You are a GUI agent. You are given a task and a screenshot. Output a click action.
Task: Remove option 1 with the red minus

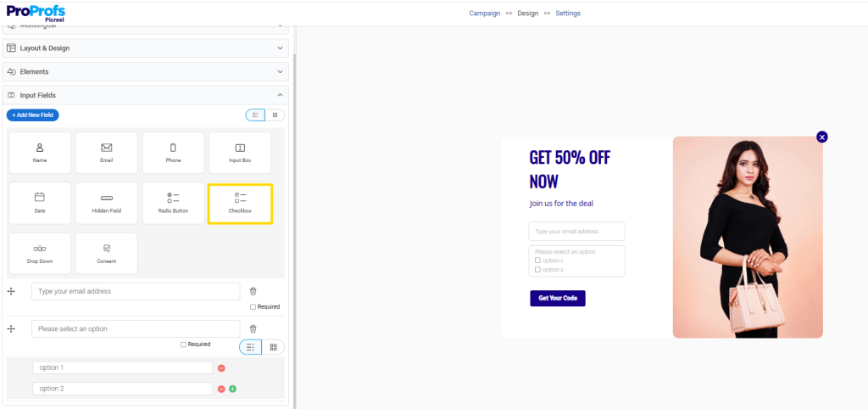point(221,368)
